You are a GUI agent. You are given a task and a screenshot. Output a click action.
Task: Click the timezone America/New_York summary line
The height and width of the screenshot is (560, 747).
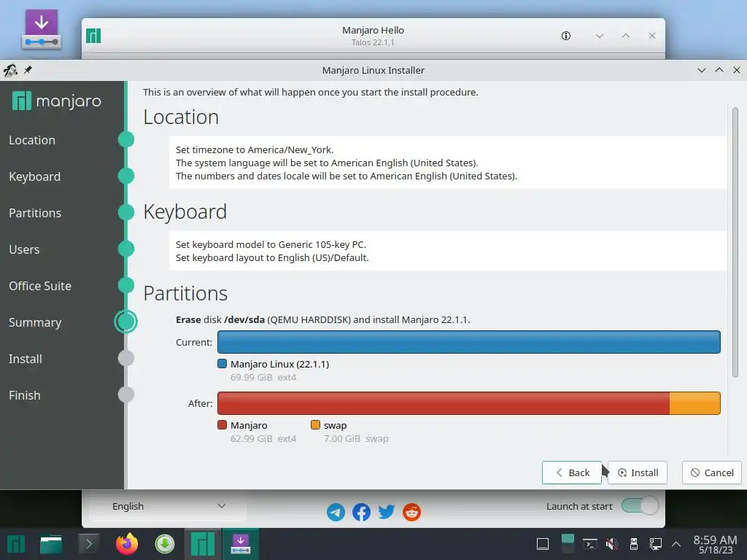click(x=255, y=149)
